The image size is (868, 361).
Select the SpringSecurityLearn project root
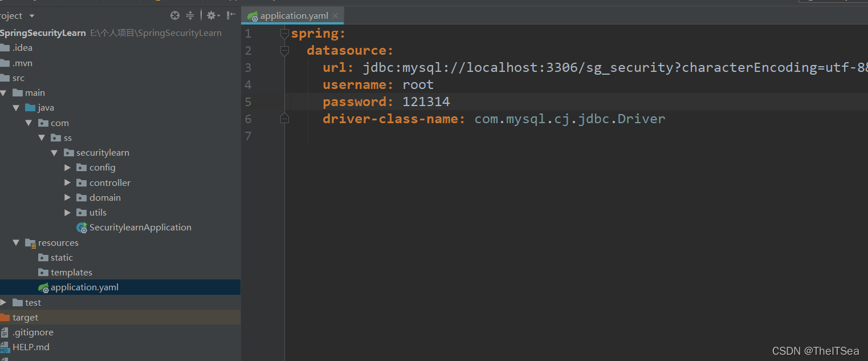pos(43,33)
